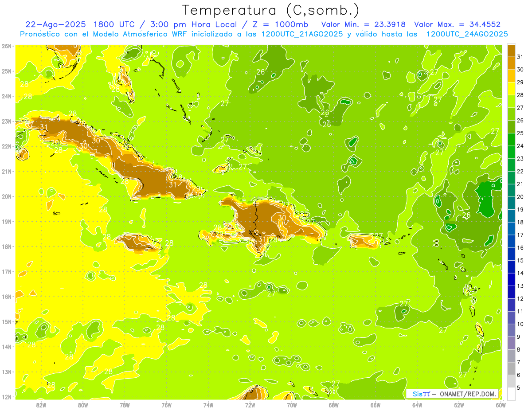Click the color bar scale label "5"
Viewport: 532px width, 411px height.
coord(519,388)
